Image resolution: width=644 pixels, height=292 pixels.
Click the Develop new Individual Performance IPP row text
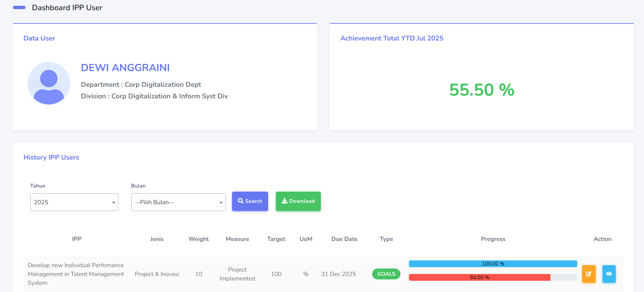pos(76,274)
